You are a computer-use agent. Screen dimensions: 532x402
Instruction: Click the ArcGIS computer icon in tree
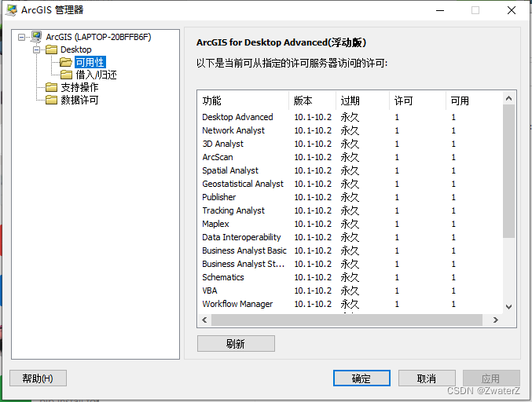point(36,37)
